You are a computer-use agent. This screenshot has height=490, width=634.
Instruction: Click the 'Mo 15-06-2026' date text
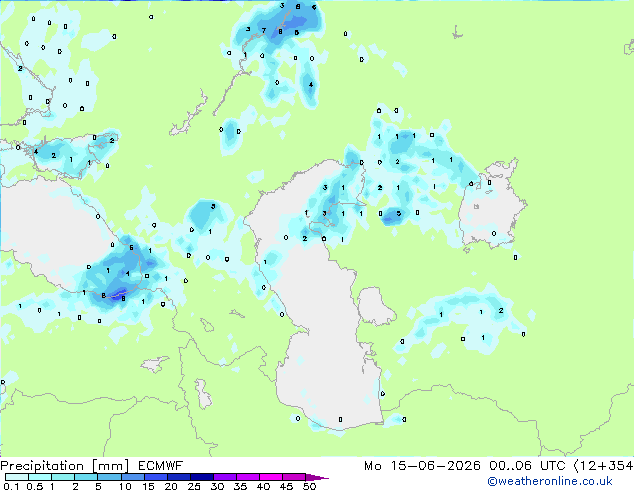click(x=422, y=466)
